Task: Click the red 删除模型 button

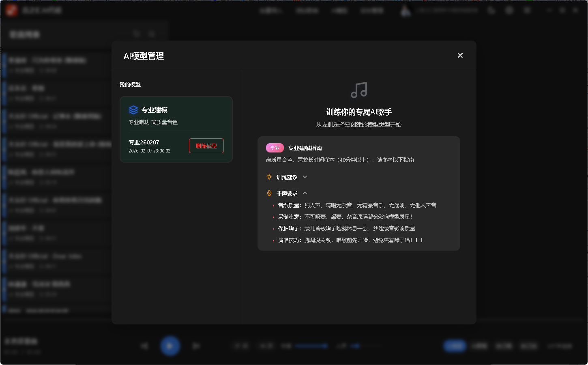Action: [x=206, y=146]
